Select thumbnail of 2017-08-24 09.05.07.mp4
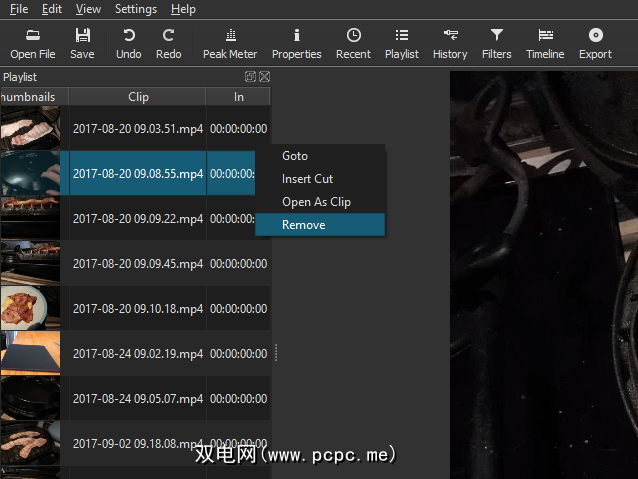Screen dimensions: 638x479 tap(30, 398)
